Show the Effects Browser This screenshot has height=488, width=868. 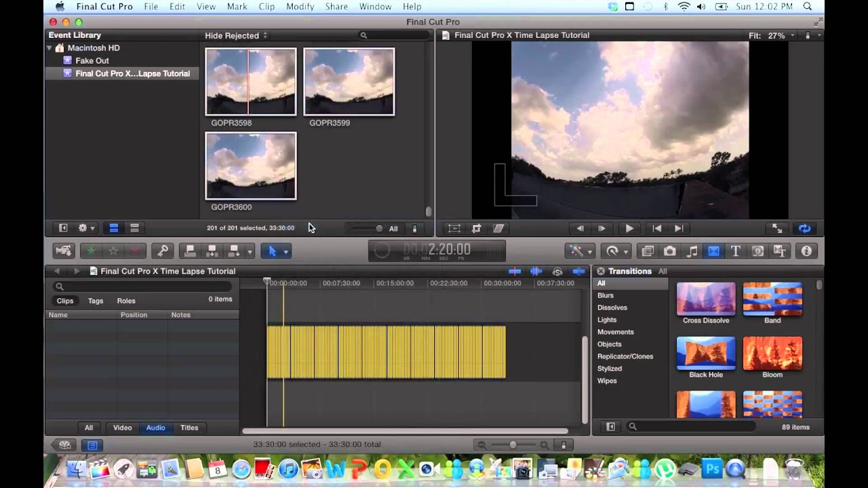coord(648,251)
